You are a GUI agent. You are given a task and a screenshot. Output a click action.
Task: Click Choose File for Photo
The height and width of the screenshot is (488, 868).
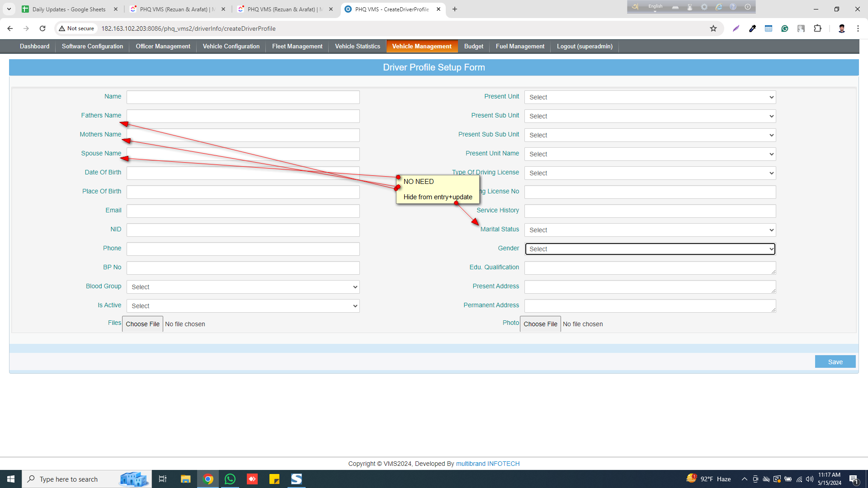[x=540, y=324]
